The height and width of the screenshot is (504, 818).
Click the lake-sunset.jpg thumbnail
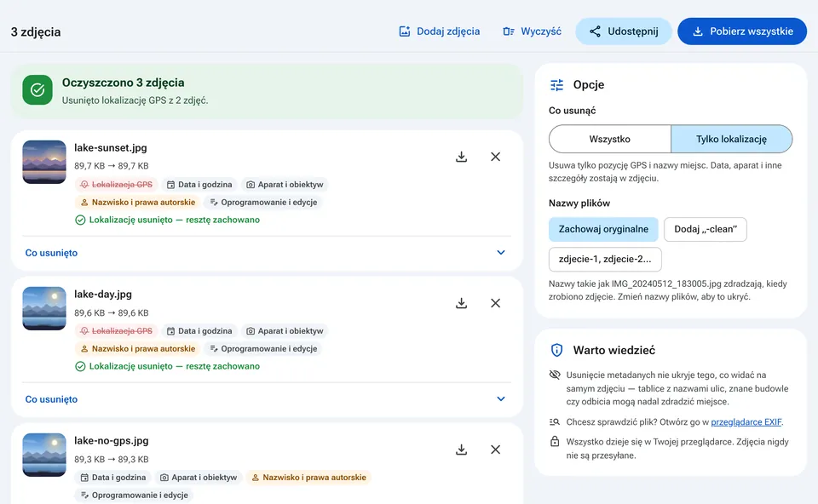(x=44, y=162)
